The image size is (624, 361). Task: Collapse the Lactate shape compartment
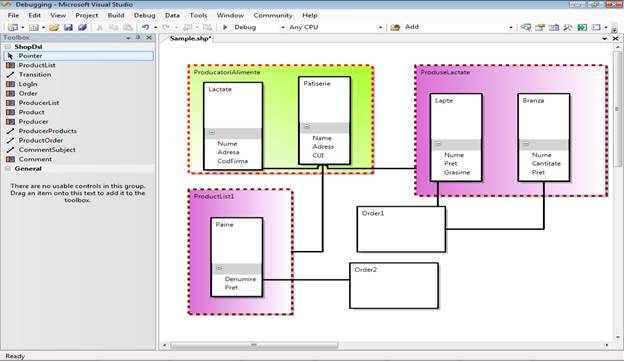[x=212, y=133]
